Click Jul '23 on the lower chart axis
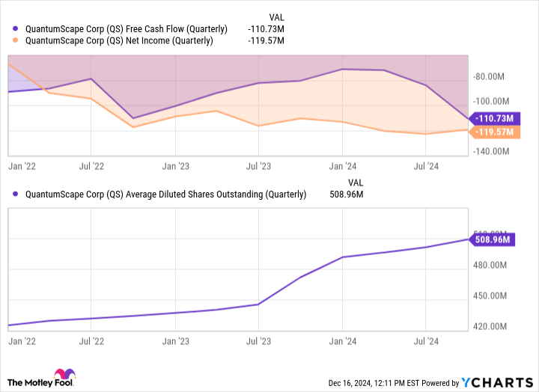This screenshot has width=539, height=392. (258, 341)
